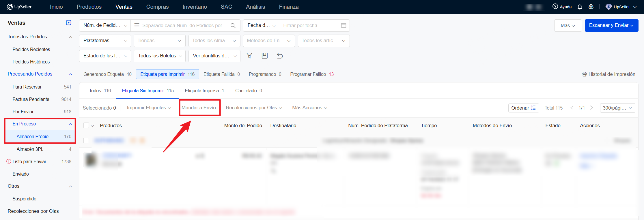Image resolution: width=644 pixels, height=220 pixels.
Task: Select Almacén 3PL in sidebar
Action: (30, 149)
